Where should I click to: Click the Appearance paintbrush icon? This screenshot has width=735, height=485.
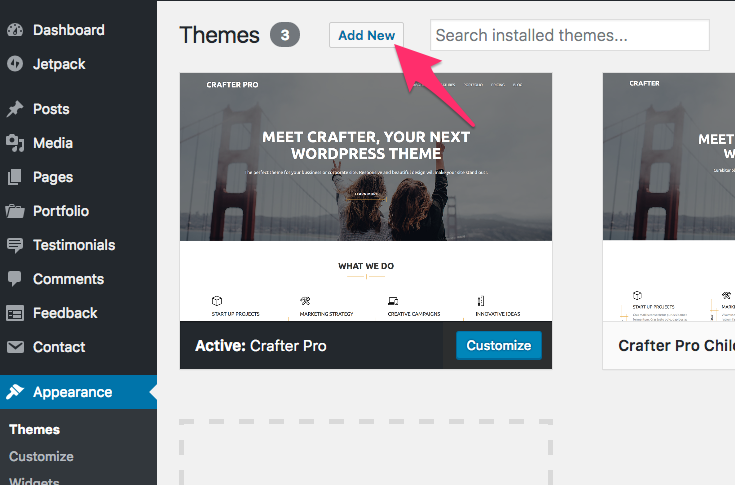pyautogui.click(x=15, y=392)
